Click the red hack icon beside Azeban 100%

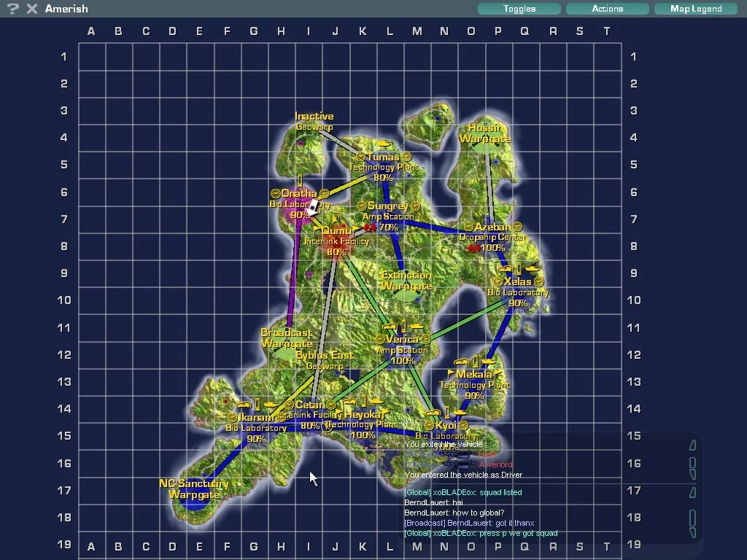pos(473,248)
